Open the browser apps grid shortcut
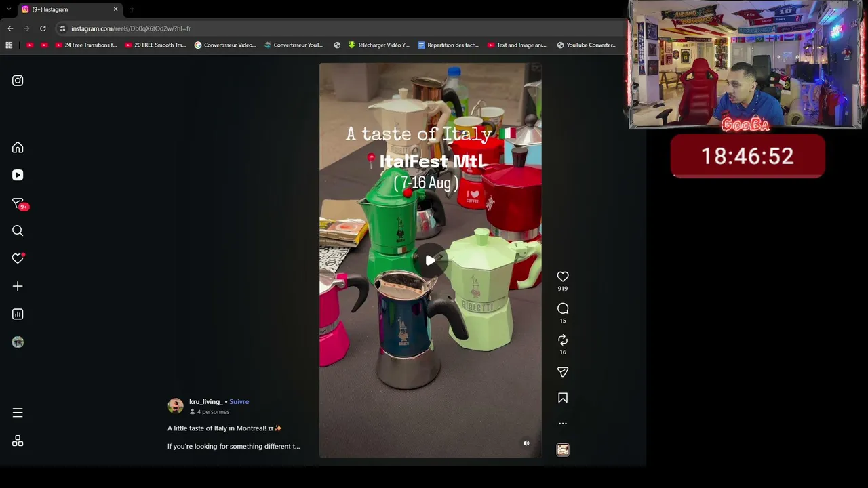 coord(9,45)
